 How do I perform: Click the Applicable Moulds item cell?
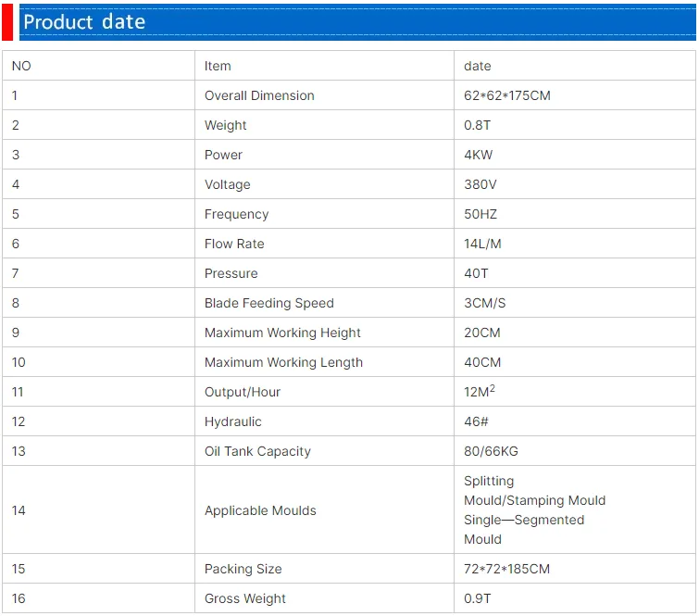coord(324,509)
